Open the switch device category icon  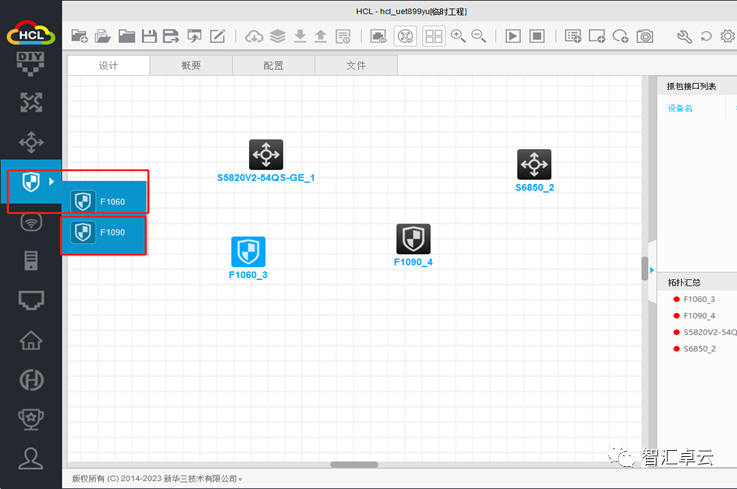tap(31, 142)
